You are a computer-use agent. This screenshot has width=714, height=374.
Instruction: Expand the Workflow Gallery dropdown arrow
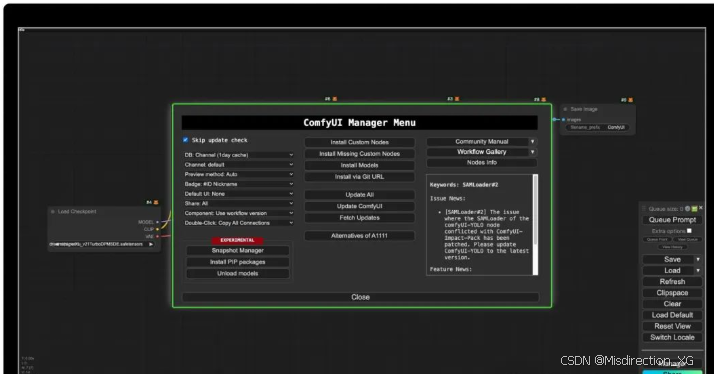[x=532, y=152]
